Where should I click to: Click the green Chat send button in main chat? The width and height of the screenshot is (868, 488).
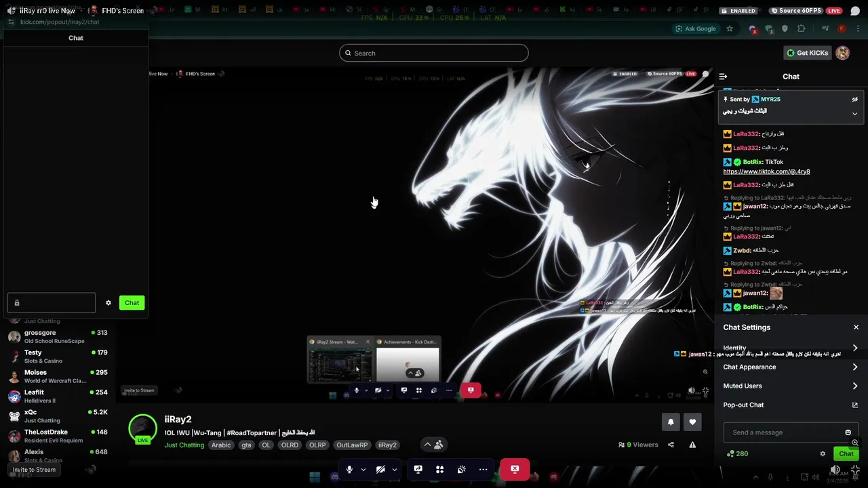(846, 453)
